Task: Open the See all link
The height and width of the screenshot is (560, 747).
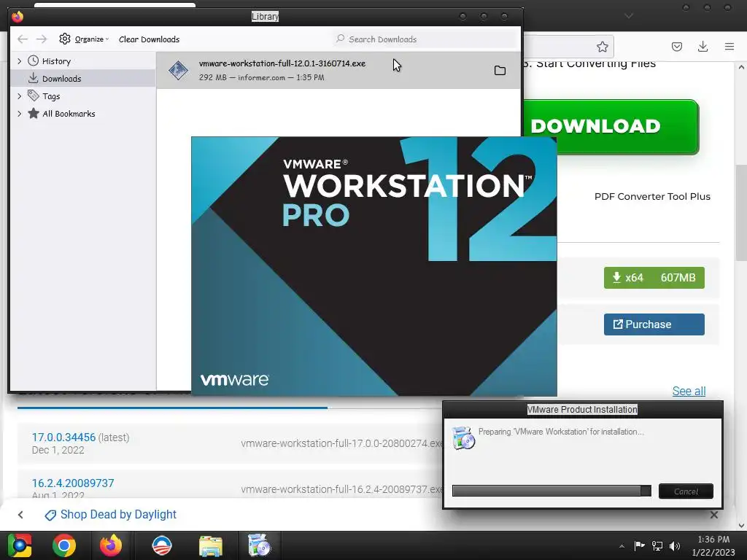Action: (x=689, y=391)
